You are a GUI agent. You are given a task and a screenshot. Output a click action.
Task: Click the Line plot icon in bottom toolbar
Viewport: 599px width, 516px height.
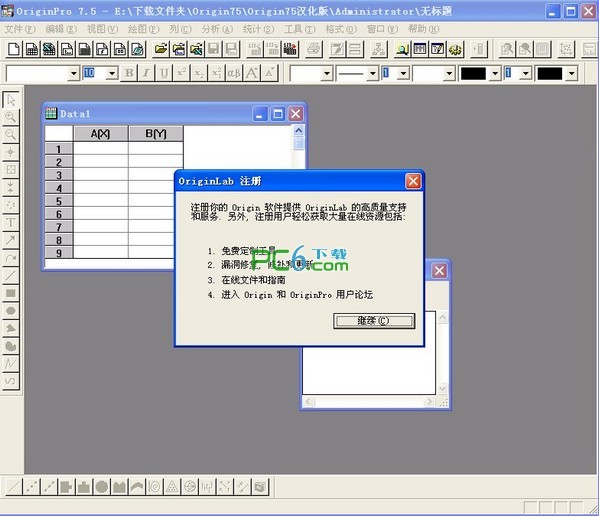click(x=14, y=487)
